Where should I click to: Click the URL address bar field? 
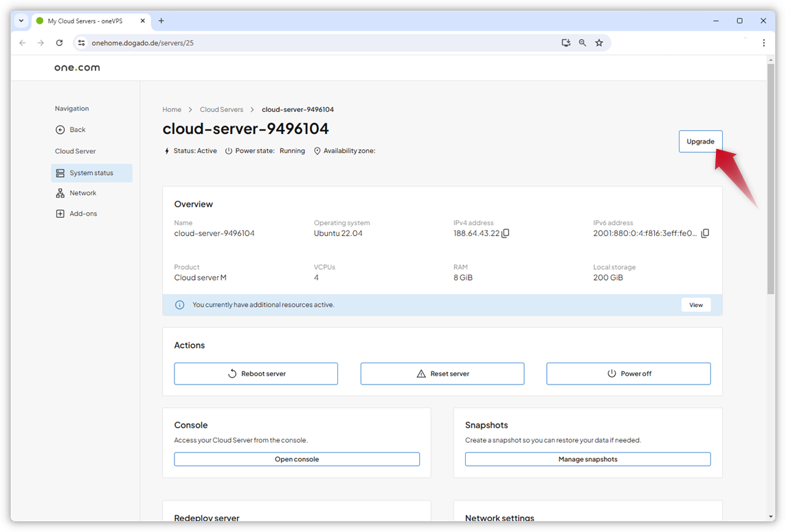[309, 43]
